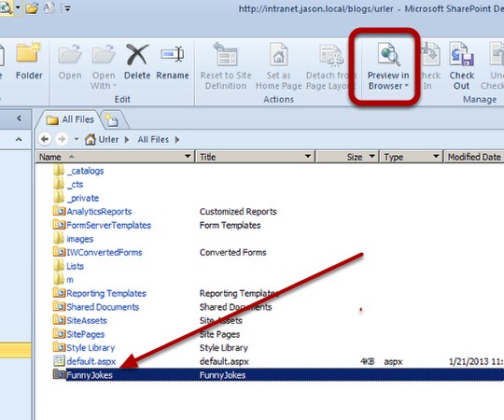Open a new blank tab
The width and height of the screenshot is (504, 420).
click(113, 119)
